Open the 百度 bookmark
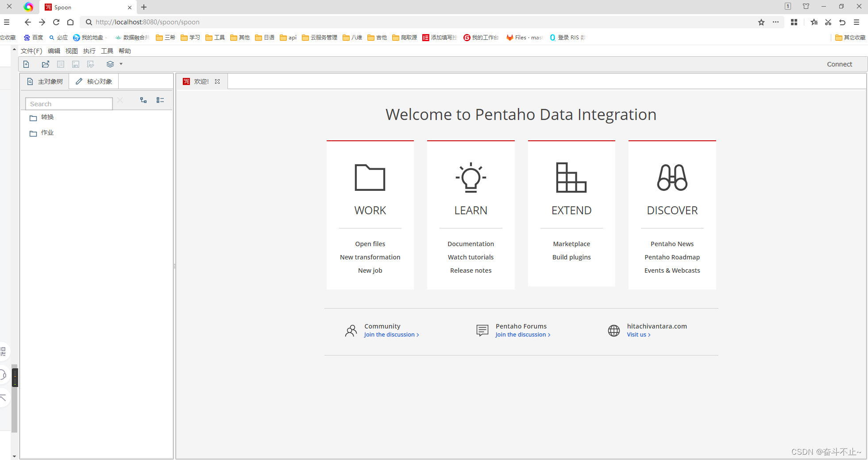Screen dimensions: 868x460 (x=34, y=38)
